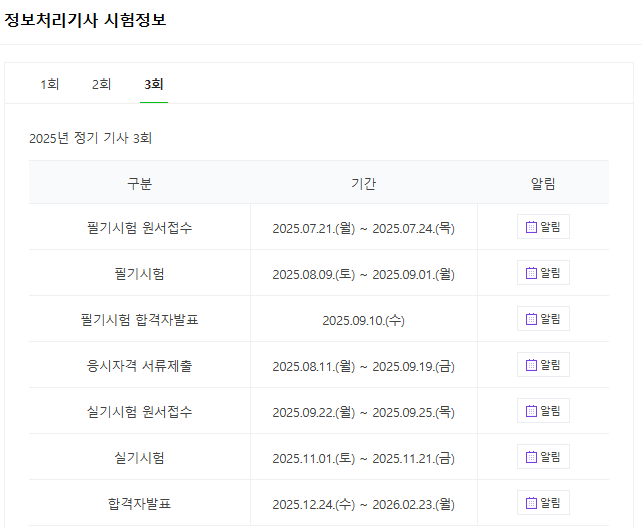The image size is (642, 528).
Task: Click the 필기시험 row label
Action: (x=140, y=273)
